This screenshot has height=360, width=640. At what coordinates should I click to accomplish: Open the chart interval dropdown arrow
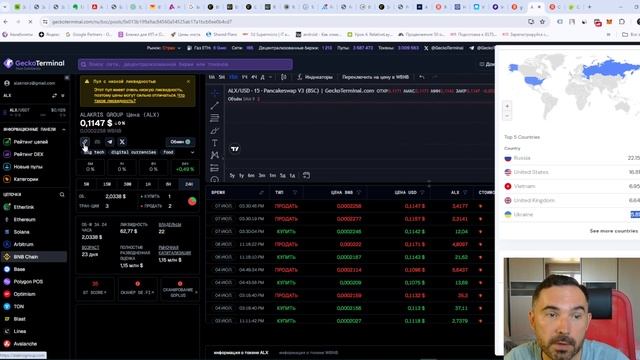coord(270,77)
